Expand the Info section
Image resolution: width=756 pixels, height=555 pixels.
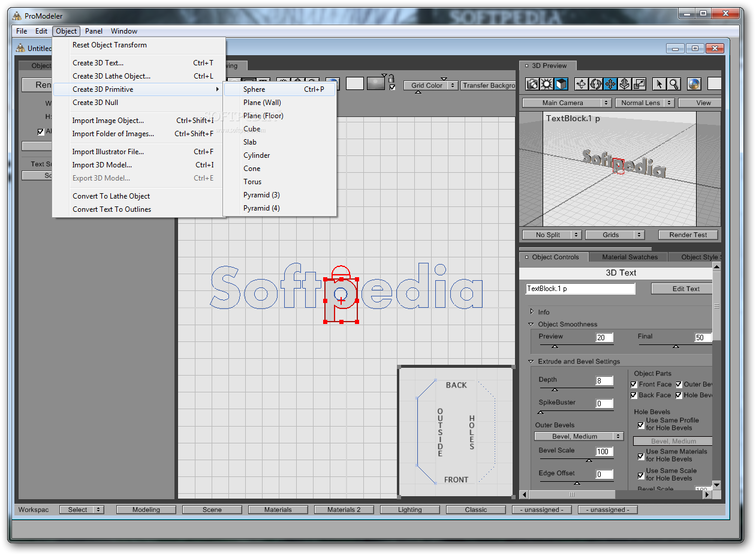(532, 312)
